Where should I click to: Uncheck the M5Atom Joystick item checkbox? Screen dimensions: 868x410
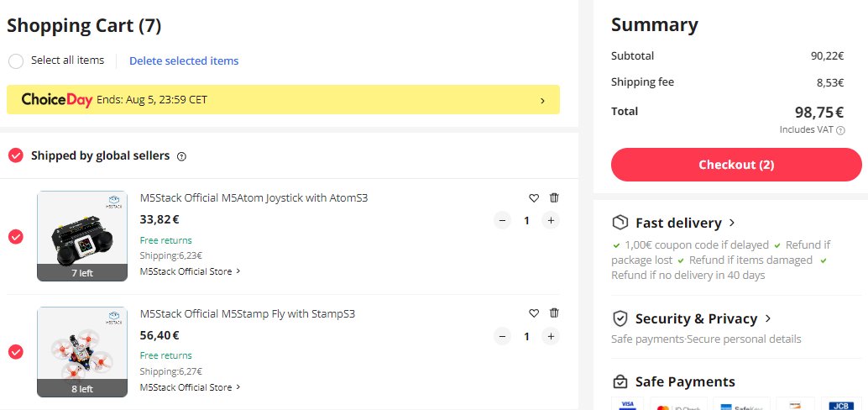pos(16,237)
